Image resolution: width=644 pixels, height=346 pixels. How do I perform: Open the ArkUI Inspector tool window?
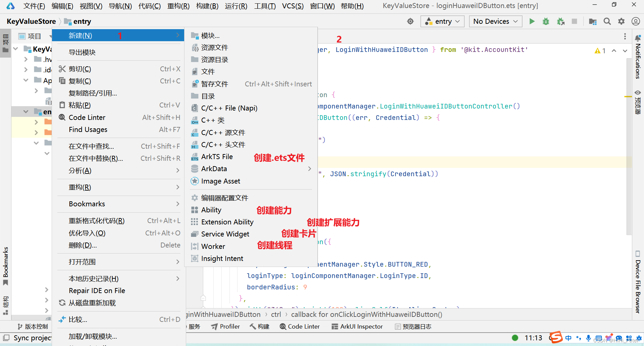357,327
